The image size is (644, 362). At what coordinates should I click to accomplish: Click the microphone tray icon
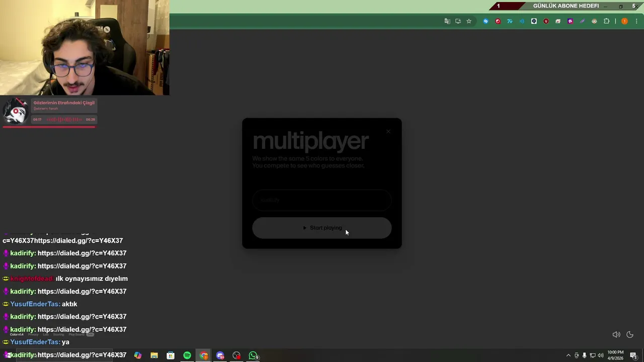point(584,355)
